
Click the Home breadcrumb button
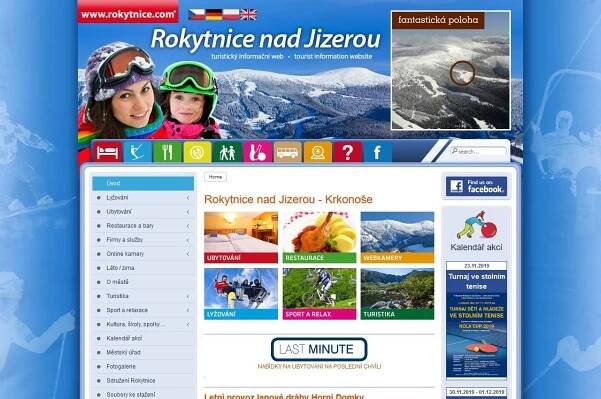(215, 177)
